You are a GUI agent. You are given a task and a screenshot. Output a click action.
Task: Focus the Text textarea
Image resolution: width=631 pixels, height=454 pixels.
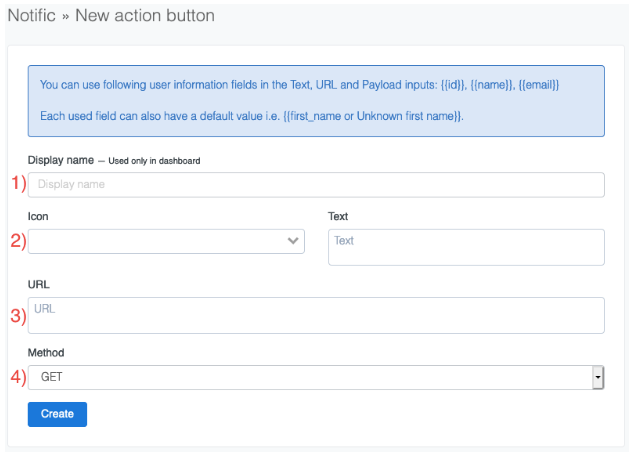click(x=466, y=247)
